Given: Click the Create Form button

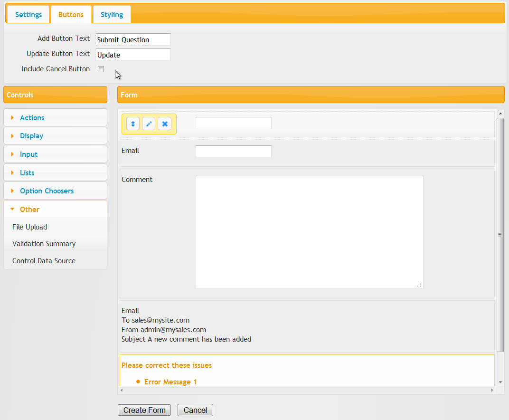Looking at the screenshot, I should point(144,410).
